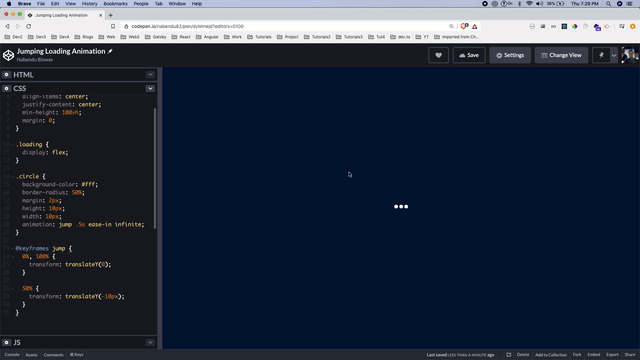
Task: Go back with browser back arrow
Action: [7, 26]
